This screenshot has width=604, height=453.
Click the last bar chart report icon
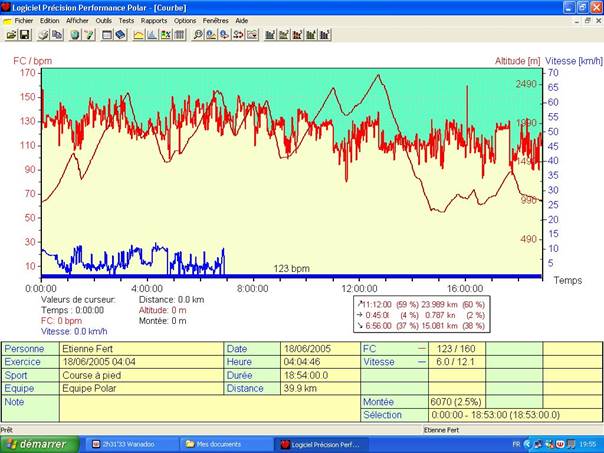[x=324, y=35]
